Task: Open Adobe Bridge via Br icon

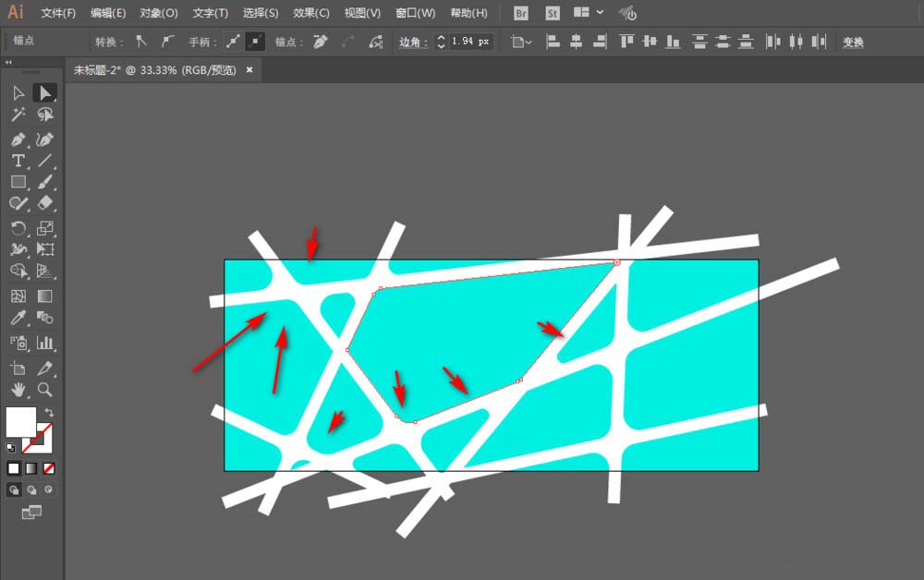Action: coord(521,13)
